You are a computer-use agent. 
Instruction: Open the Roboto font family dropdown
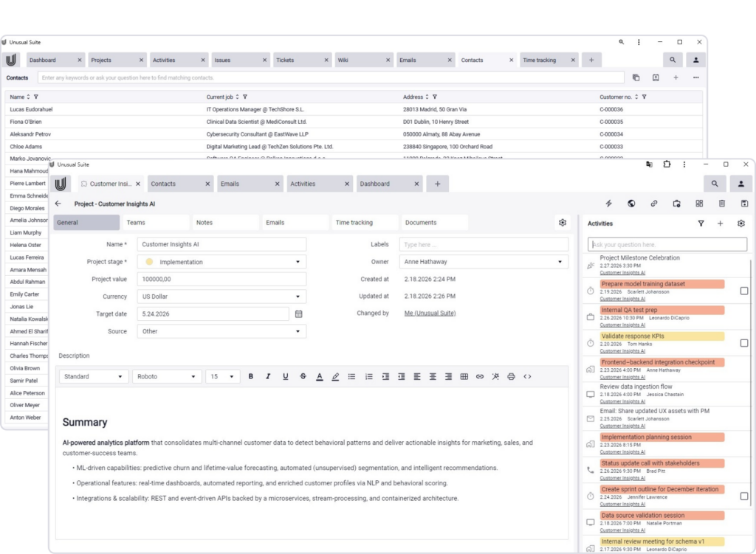166,376
